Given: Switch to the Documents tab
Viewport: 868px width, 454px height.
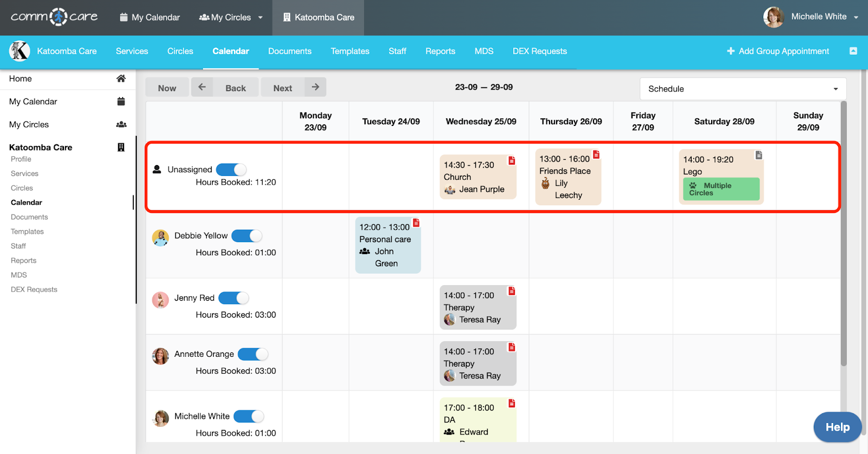Looking at the screenshot, I should (x=290, y=51).
